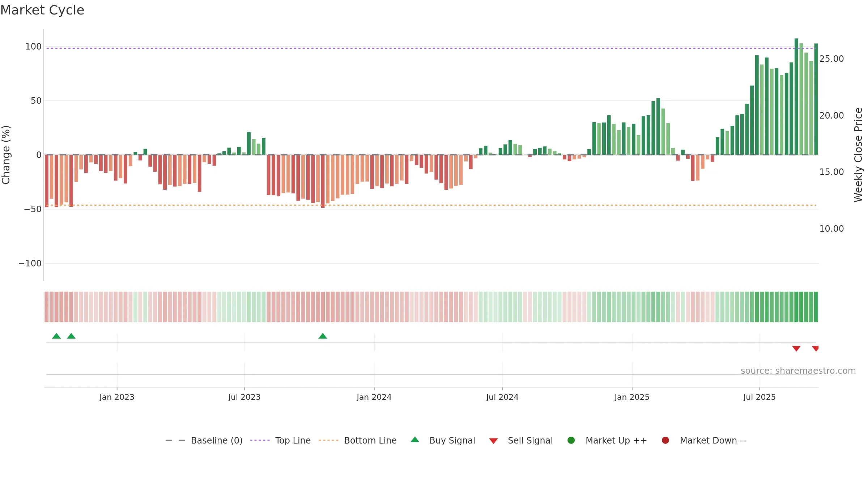Click the 25.00 weekly close price tick
Image resolution: width=868 pixels, height=488 pixels.
click(x=831, y=59)
